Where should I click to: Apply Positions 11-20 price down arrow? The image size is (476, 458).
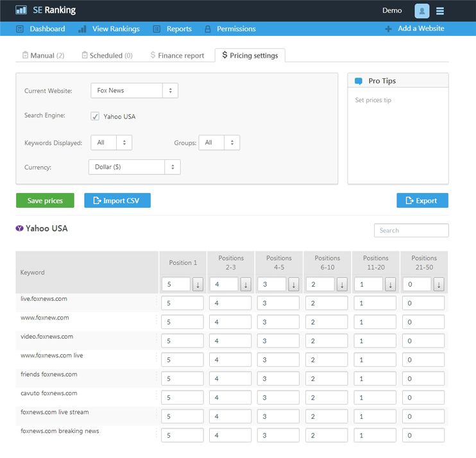(390, 285)
